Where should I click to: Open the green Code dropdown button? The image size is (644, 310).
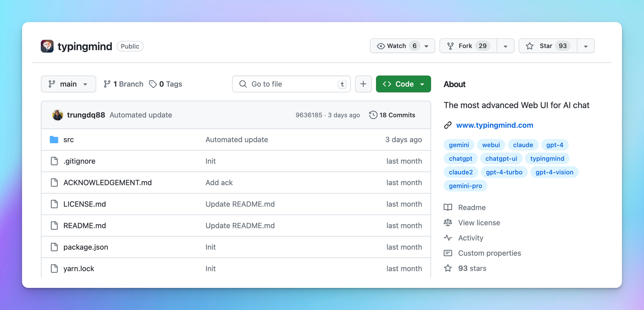click(x=403, y=84)
